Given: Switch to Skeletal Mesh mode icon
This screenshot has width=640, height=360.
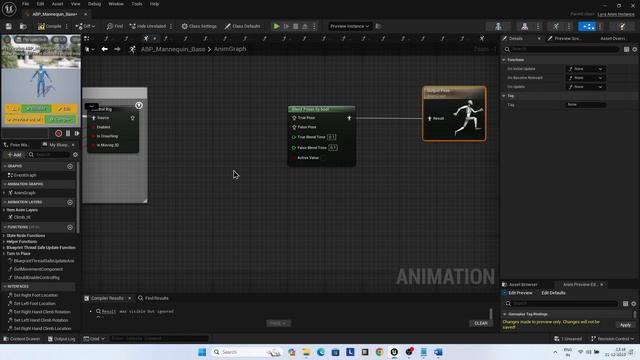Looking at the screenshot, I should pyautogui.click(x=525, y=27).
